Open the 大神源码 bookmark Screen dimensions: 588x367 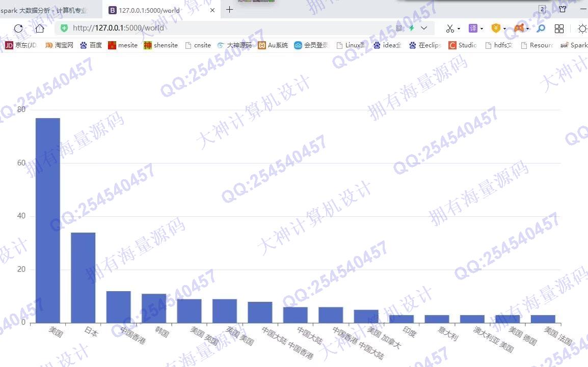(234, 45)
